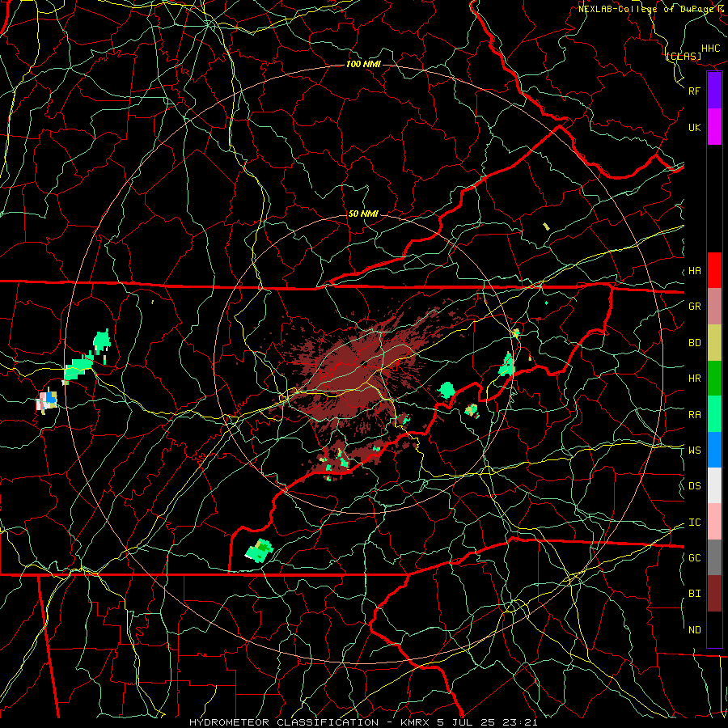Click the 'DS' legend label
Image resolution: width=728 pixels, height=728 pixels.
click(x=694, y=486)
